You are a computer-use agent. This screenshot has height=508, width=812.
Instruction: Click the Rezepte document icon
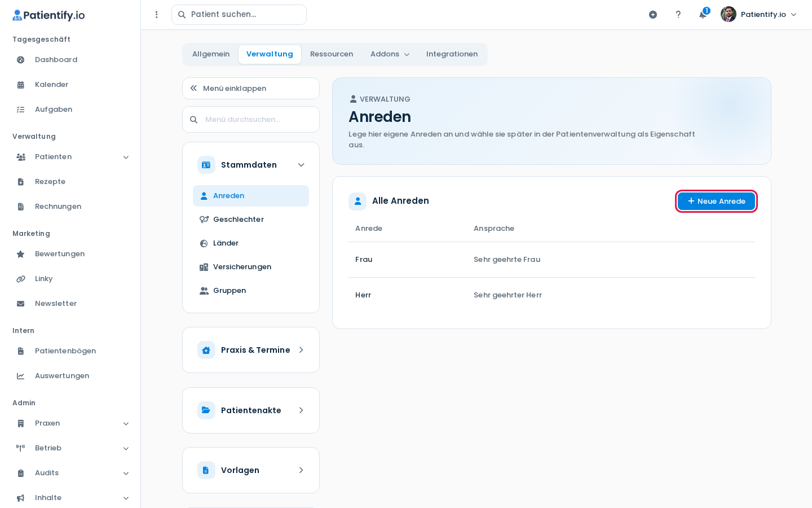pyautogui.click(x=21, y=182)
